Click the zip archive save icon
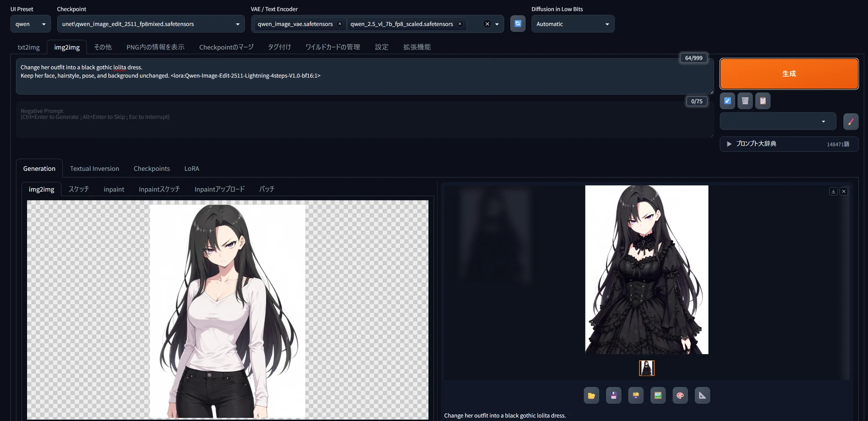 [x=636, y=396]
